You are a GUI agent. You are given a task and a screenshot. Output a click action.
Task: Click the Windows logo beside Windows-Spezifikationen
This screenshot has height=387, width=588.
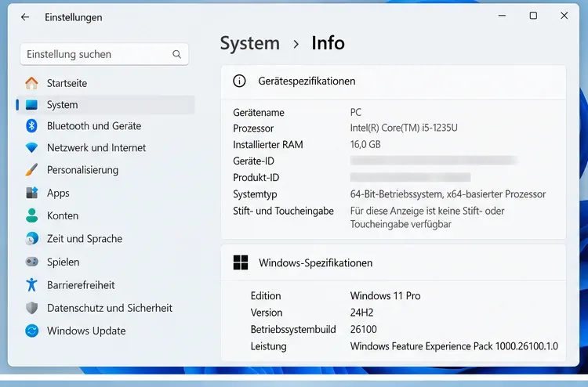point(241,262)
